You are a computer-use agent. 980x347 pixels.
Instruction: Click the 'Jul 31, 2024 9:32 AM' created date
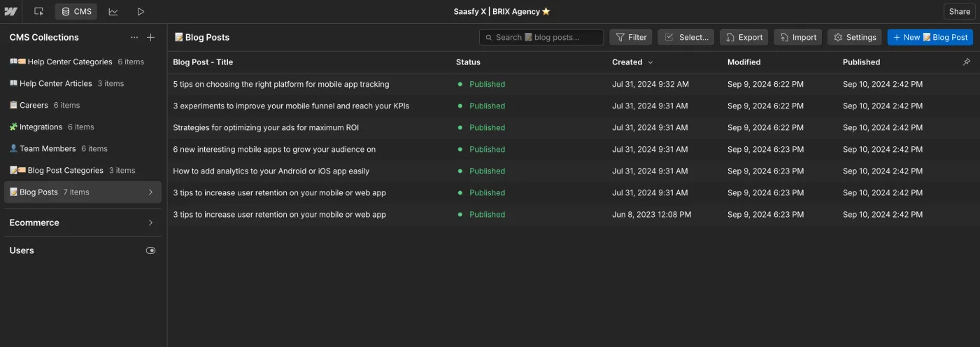point(651,84)
